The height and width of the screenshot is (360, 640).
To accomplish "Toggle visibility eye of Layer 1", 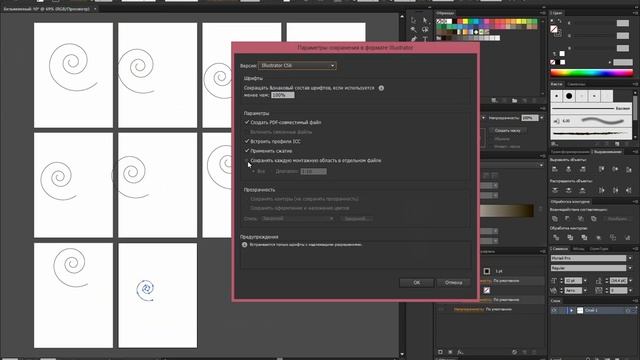I will [554, 310].
